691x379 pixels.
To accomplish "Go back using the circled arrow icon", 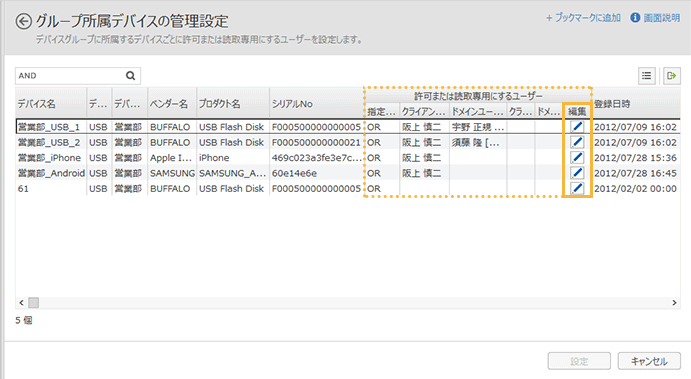I will point(23,21).
